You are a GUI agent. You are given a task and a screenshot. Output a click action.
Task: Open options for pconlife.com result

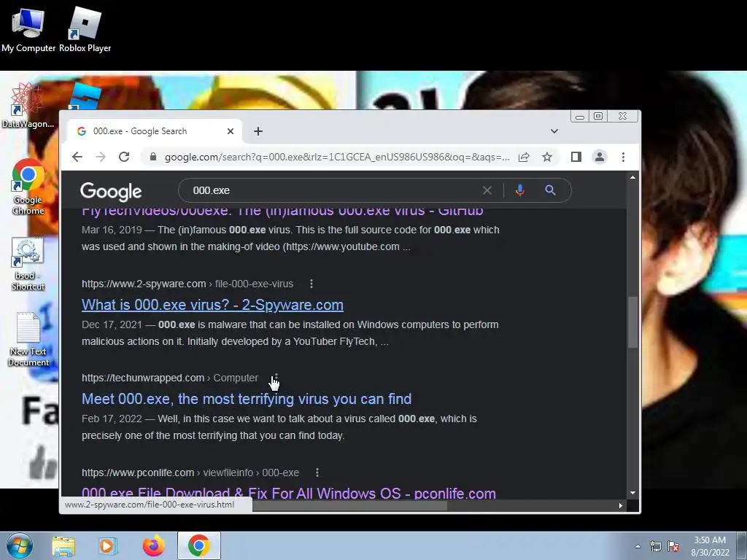click(x=317, y=472)
